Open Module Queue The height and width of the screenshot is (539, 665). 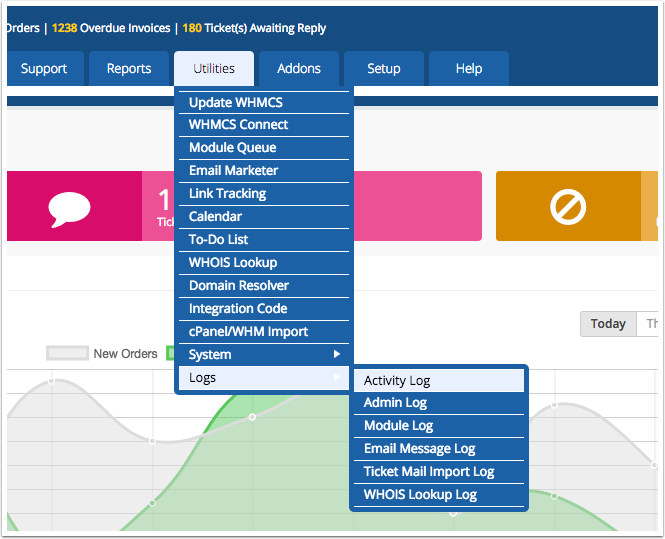coord(264,148)
